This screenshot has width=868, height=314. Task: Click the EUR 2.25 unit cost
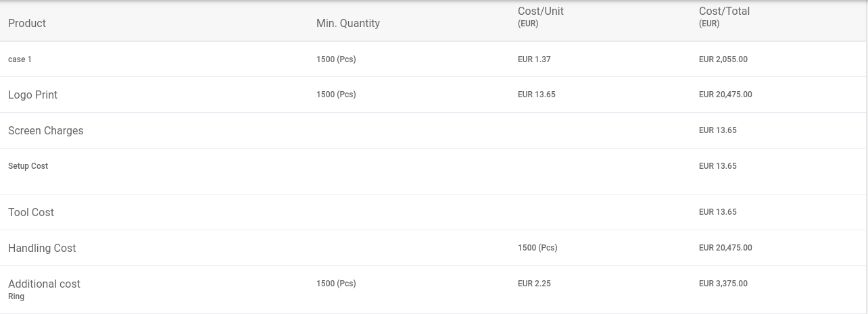(534, 284)
